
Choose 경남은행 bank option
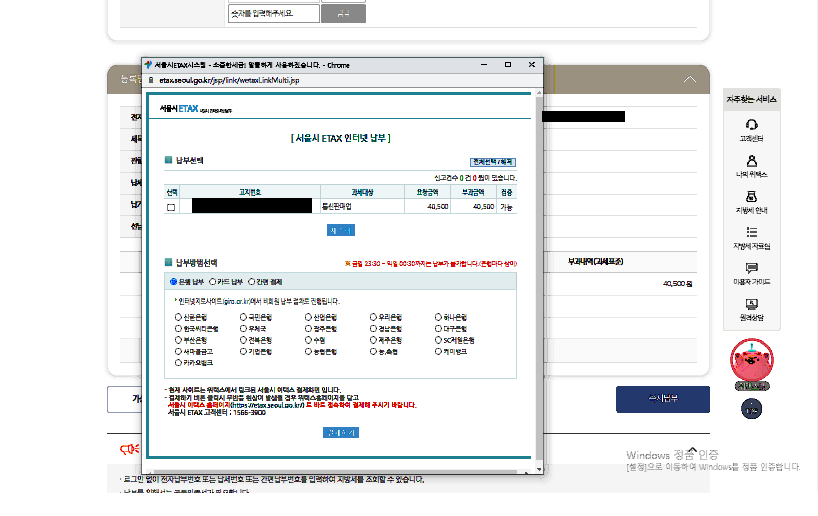pyautogui.click(x=373, y=329)
